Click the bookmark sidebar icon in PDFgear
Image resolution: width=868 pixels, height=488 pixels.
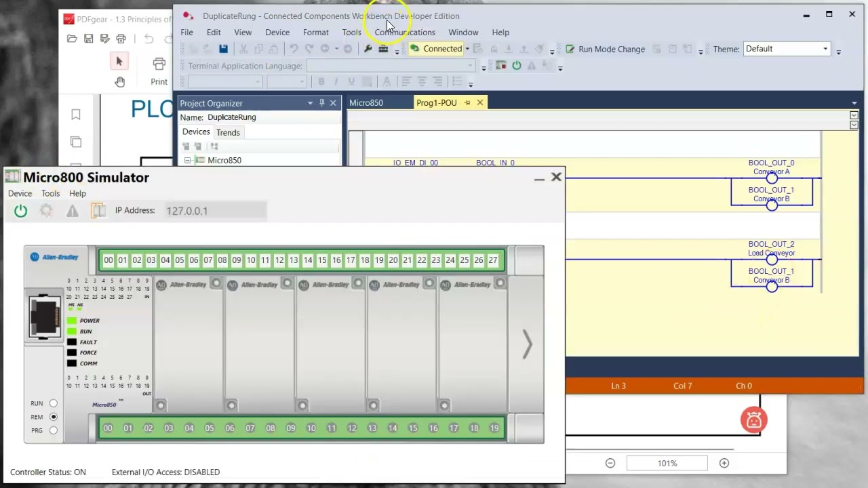point(76,115)
